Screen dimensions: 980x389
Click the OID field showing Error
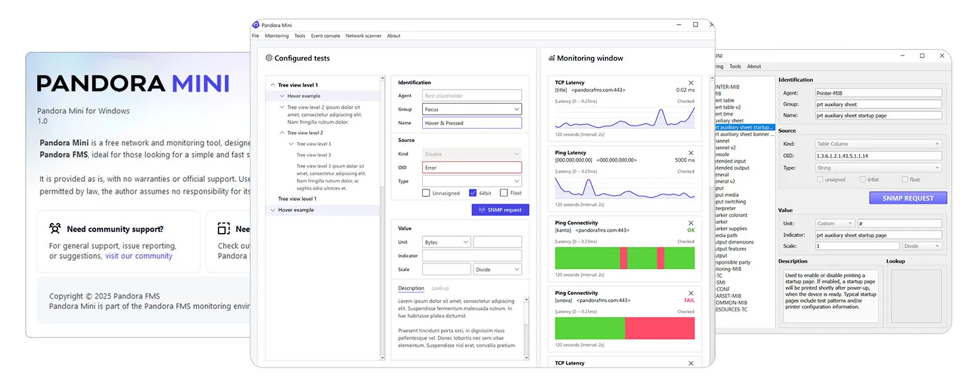[472, 168]
